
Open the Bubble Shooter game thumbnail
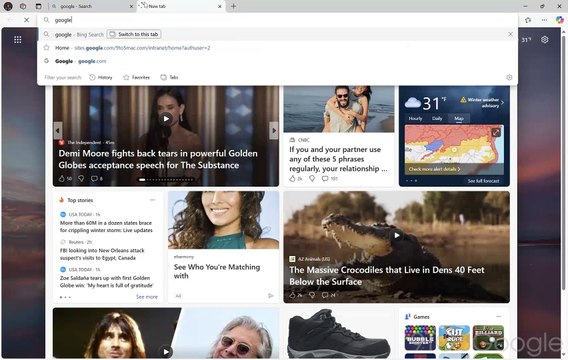click(x=420, y=337)
